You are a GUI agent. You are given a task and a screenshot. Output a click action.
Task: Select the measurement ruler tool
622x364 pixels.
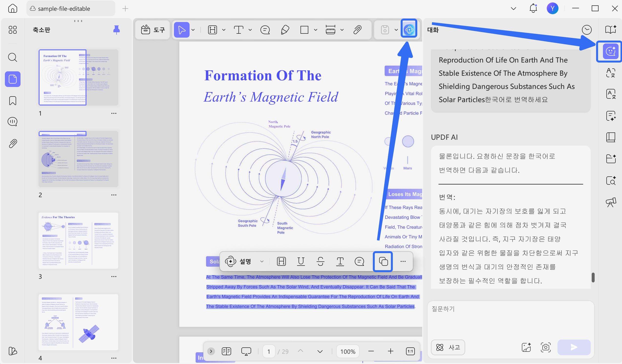pyautogui.click(x=331, y=30)
